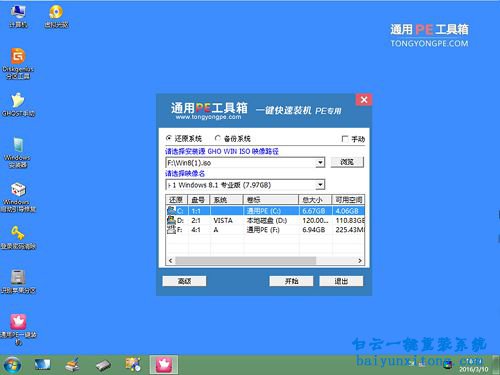The image size is (500, 375).
Task: Click the partition list left scroll arrow
Action: pyautogui.click(x=170, y=260)
